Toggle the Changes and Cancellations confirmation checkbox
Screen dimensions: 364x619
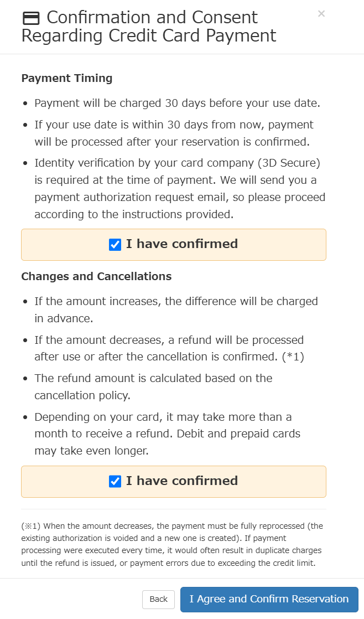click(x=115, y=481)
